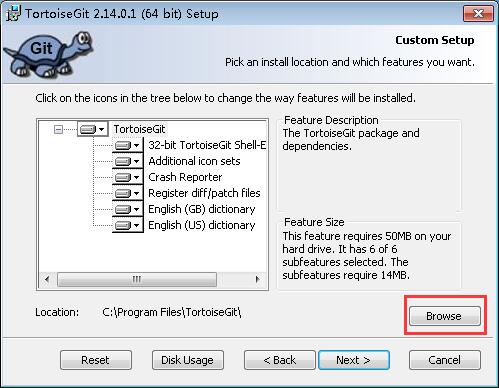Open install options for 32-bit TortoiseGit Shell-Extension
499x388 pixels.
click(128, 145)
